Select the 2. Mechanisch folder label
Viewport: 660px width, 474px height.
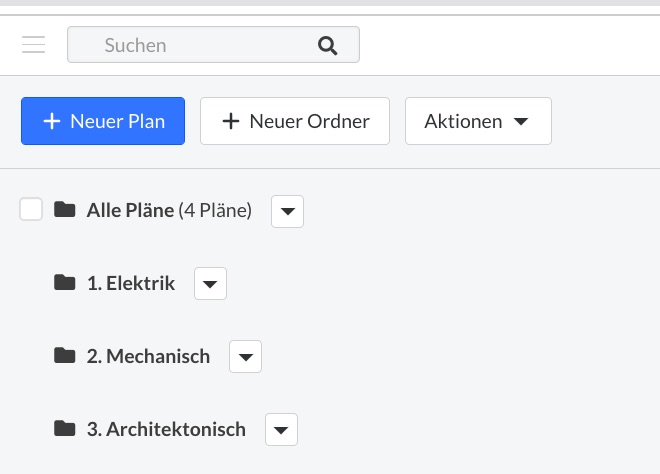pos(149,357)
